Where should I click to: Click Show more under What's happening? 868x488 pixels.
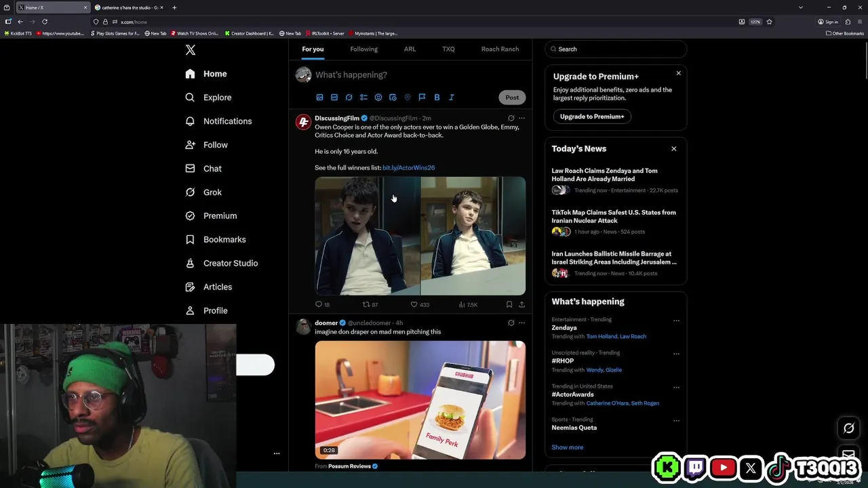click(567, 447)
